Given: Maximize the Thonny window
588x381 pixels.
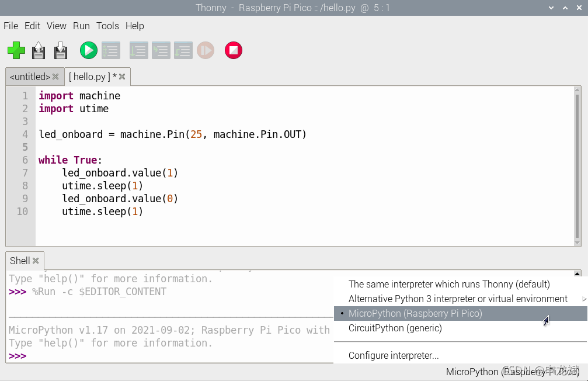Looking at the screenshot, I should pyautogui.click(x=565, y=8).
